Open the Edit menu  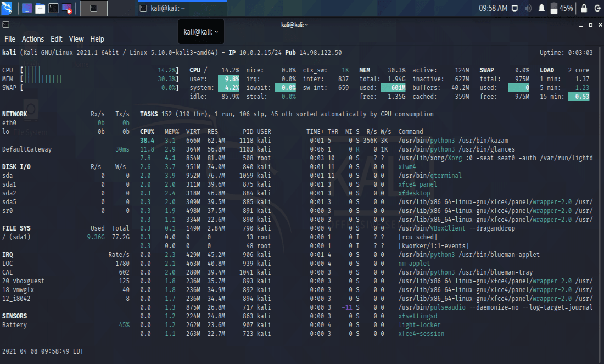tap(57, 39)
